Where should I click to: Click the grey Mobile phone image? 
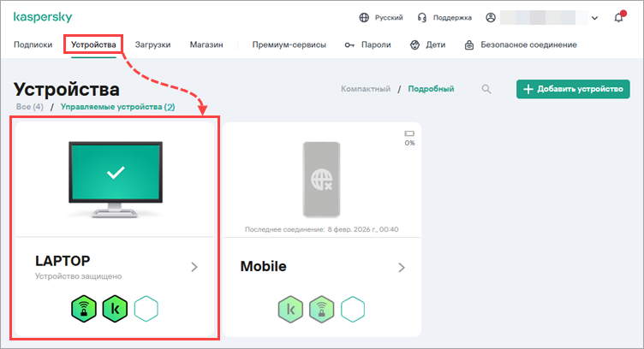click(x=322, y=180)
